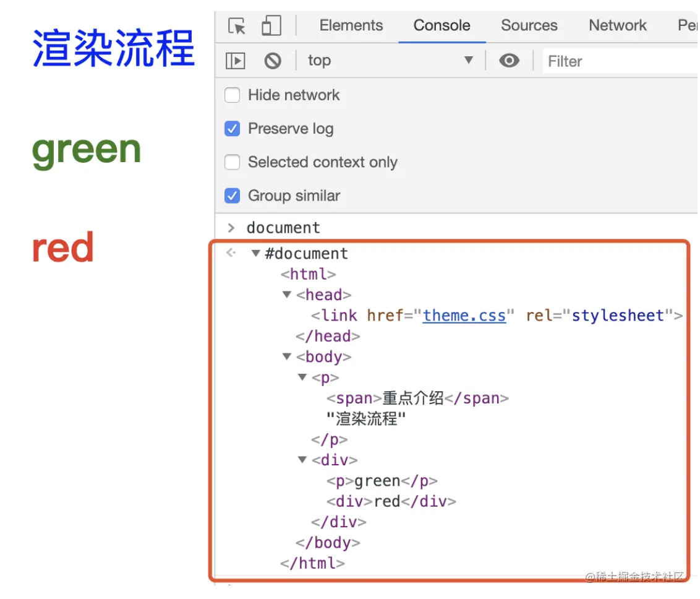Select the console input line 'document'

(283, 228)
